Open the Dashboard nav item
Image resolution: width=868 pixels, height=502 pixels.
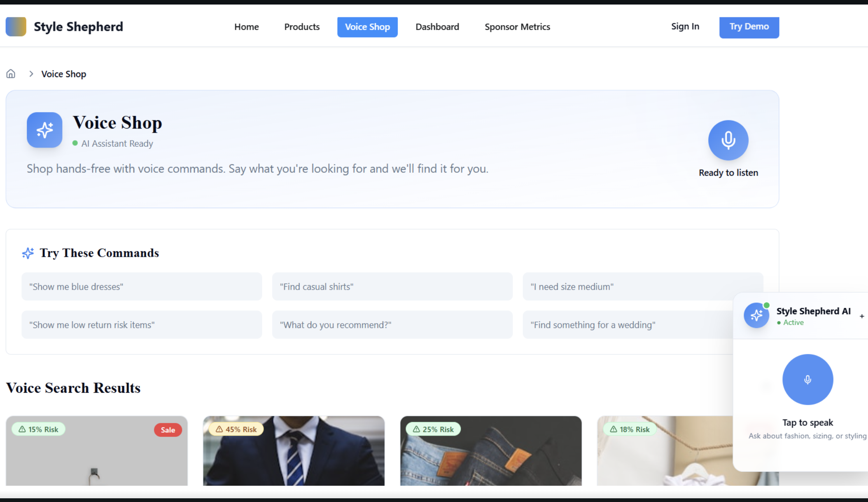(437, 27)
